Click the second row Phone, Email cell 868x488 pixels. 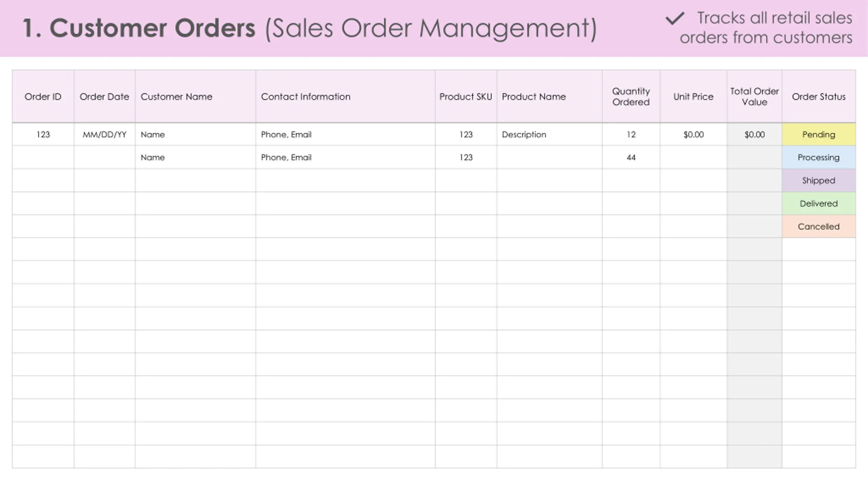click(346, 157)
